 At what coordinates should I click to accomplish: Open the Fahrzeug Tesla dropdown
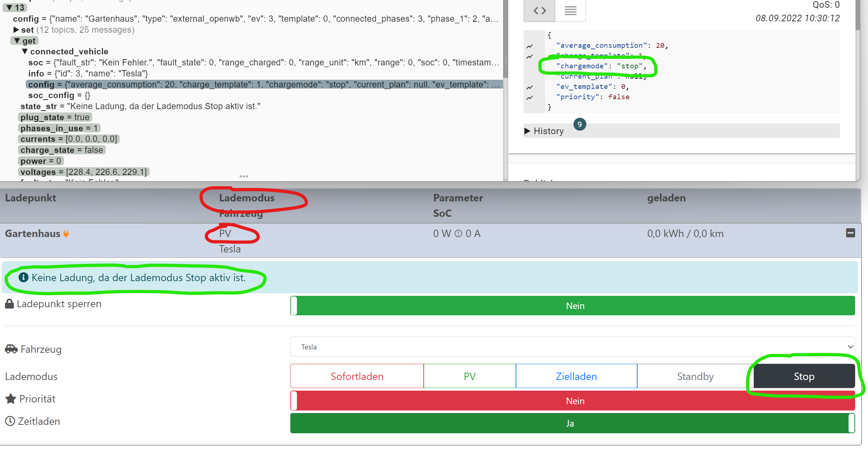pos(572,347)
